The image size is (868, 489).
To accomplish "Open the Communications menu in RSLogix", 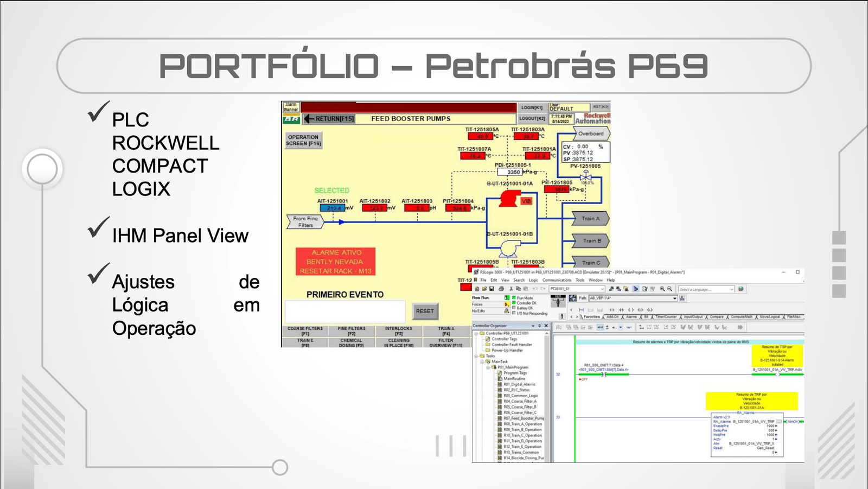I will click(x=557, y=280).
